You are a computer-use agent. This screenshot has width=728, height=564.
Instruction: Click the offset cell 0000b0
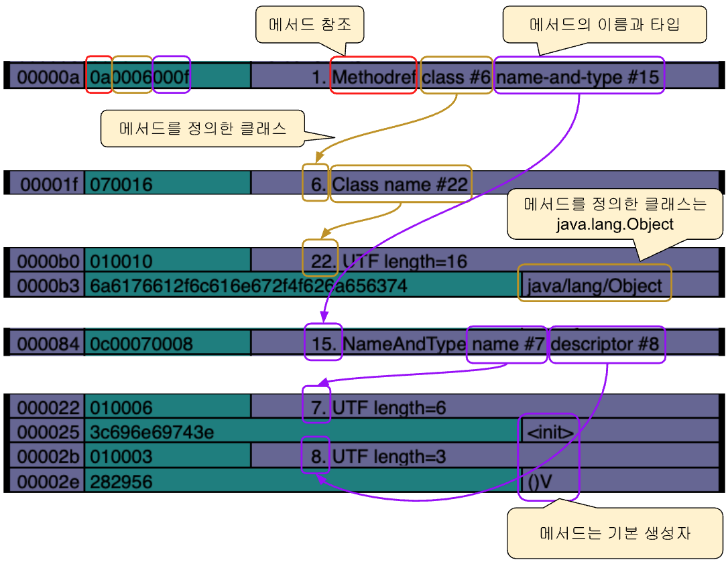tap(48, 261)
